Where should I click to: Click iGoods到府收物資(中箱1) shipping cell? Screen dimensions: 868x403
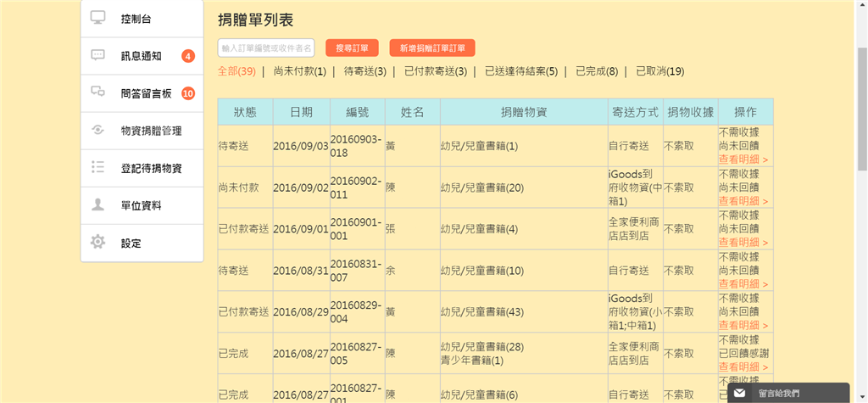pos(636,188)
